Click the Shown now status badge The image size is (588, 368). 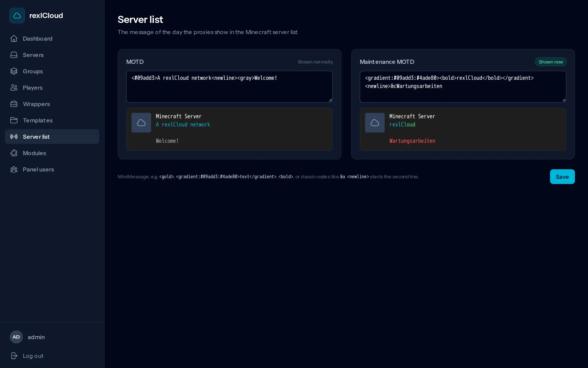click(x=551, y=62)
